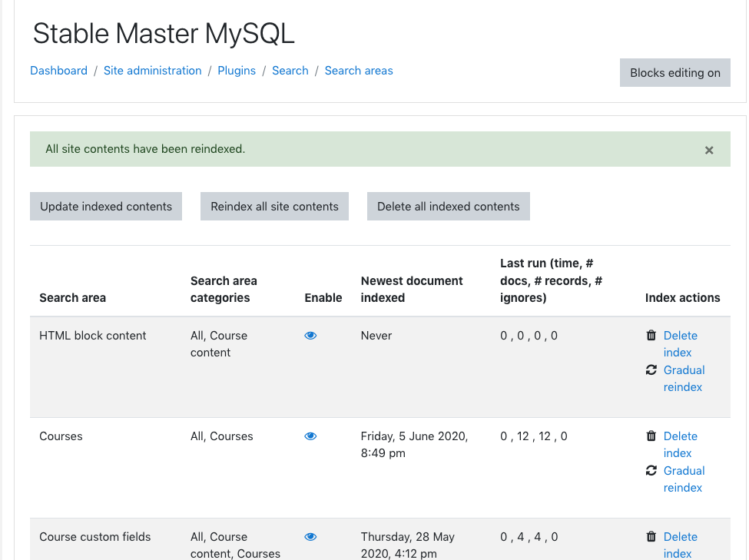Click the '0 , 4 , 4 , 0' last run cell

(x=529, y=537)
